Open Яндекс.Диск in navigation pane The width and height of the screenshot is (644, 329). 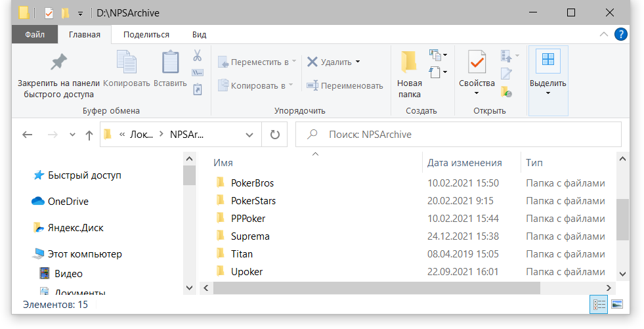(75, 228)
